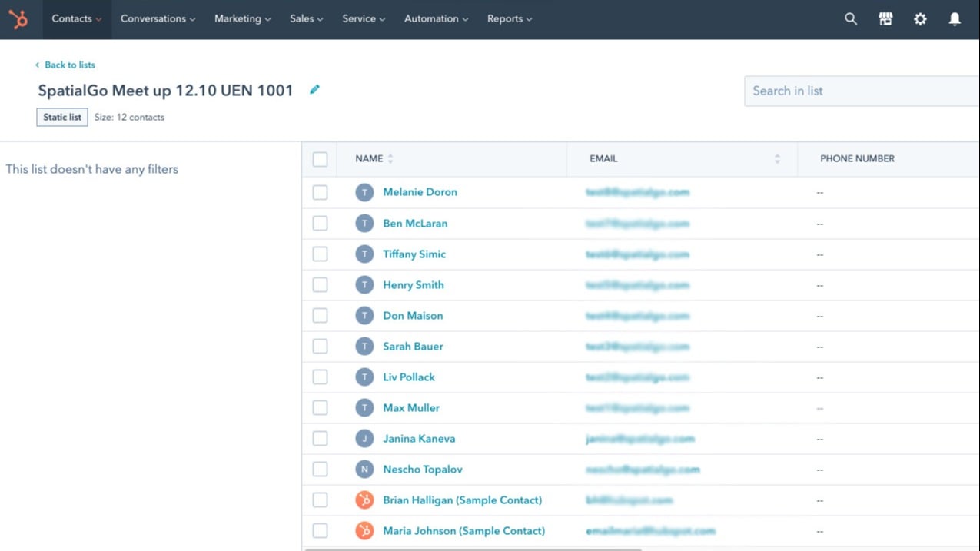The height and width of the screenshot is (551, 980).
Task: Edit the list name with the pencil icon
Action: pyautogui.click(x=314, y=89)
